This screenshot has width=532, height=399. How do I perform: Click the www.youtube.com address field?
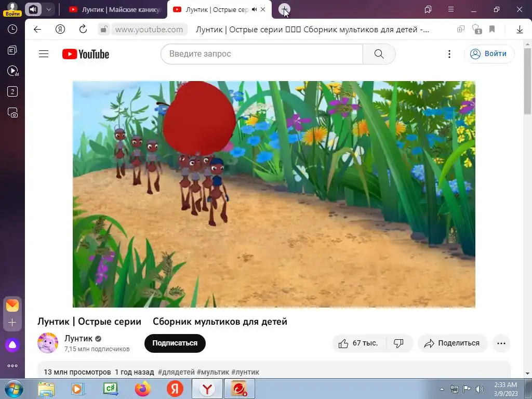click(149, 30)
